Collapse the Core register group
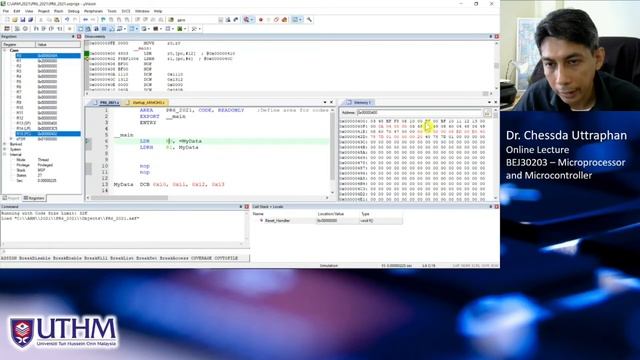The width and height of the screenshot is (640, 360). point(5,50)
